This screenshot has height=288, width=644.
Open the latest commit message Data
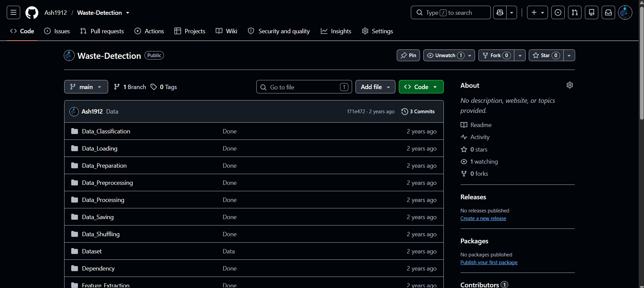point(112,112)
